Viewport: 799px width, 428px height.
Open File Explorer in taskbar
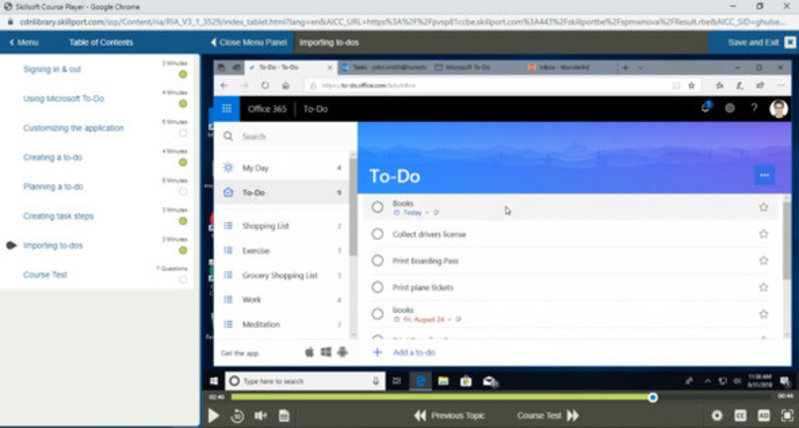(443, 381)
